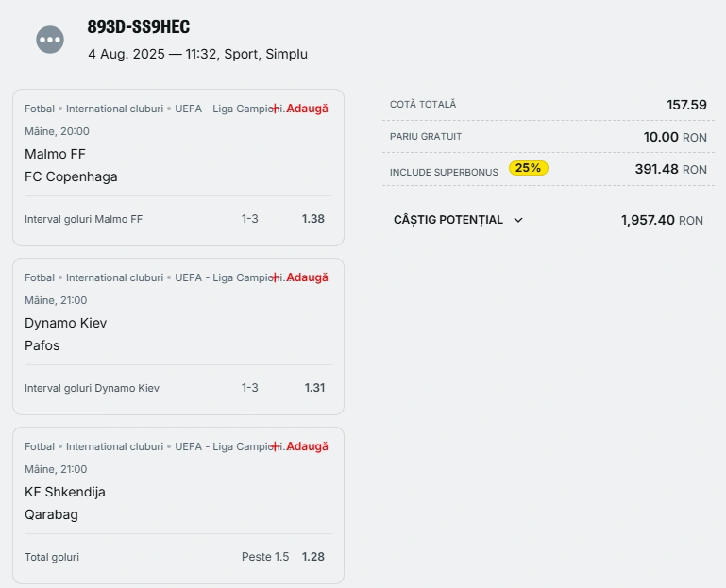Select the 1.28 odds Peste 1.5
The width and height of the screenshot is (726, 588).
(313, 557)
